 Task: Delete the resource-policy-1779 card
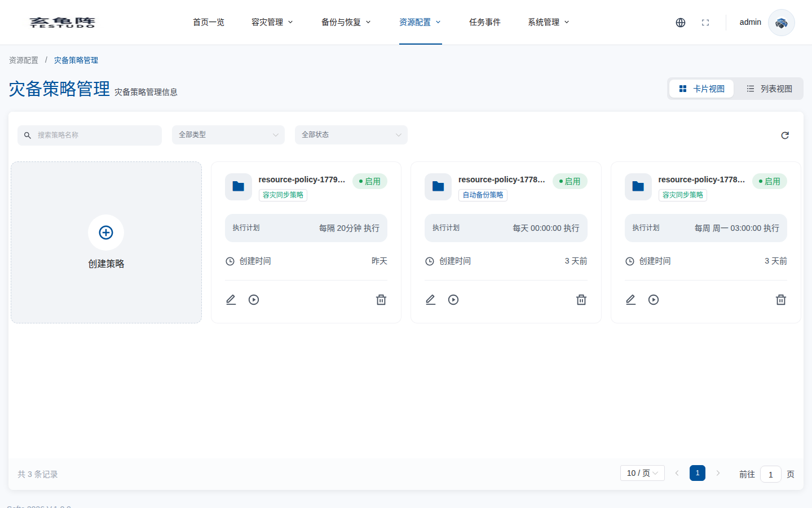coord(381,300)
